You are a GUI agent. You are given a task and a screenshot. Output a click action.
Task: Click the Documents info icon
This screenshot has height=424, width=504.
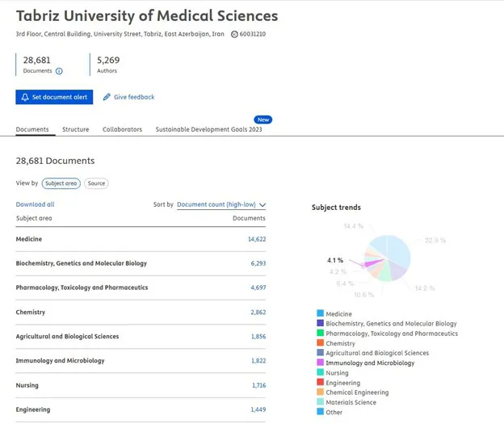pyautogui.click(x=59, y=71)
